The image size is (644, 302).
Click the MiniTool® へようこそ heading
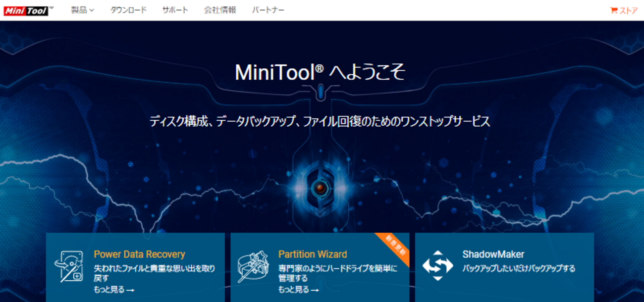click(320, 72)
